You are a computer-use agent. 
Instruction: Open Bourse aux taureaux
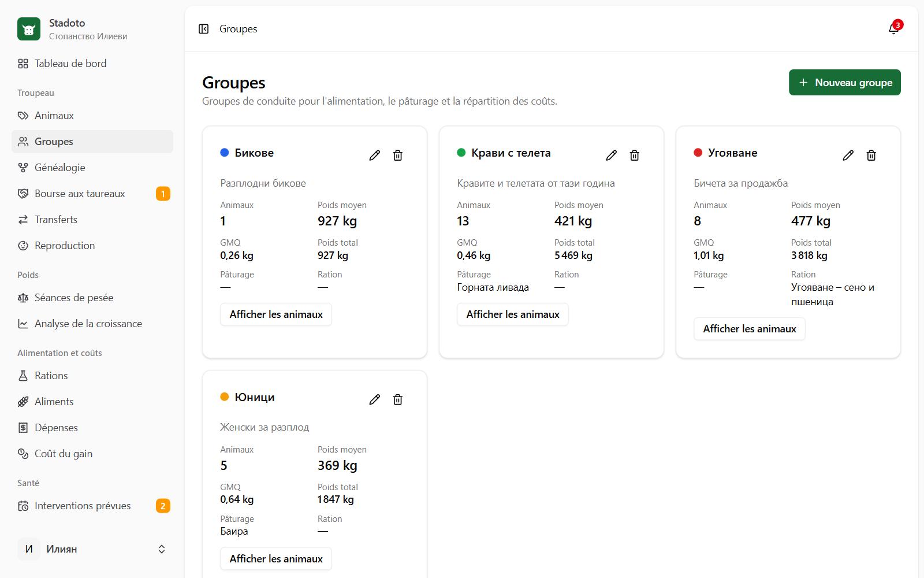[92, 194]
